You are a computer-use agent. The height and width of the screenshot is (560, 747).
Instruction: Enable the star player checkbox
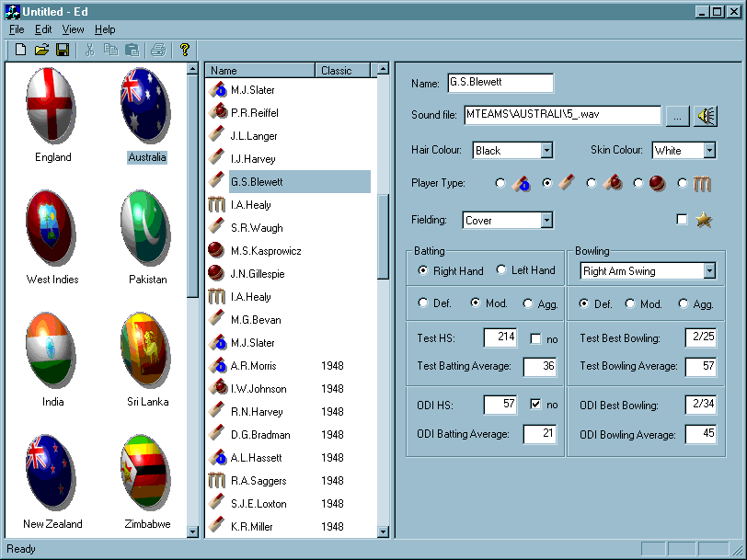[x=682, y=220]
